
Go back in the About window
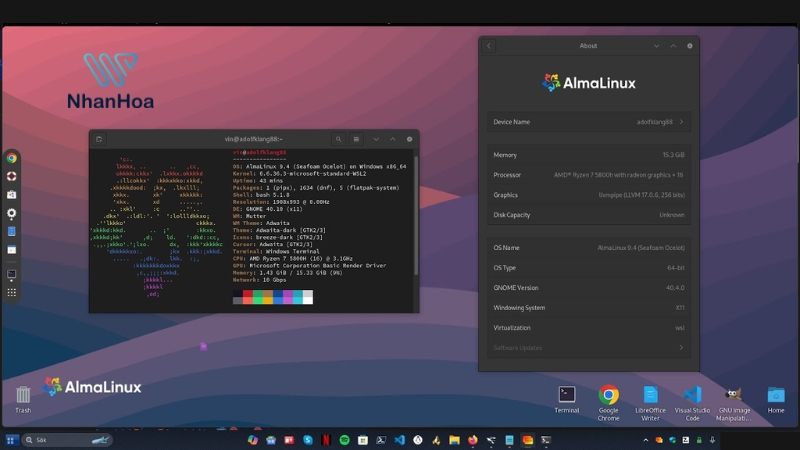click(489, 46)
